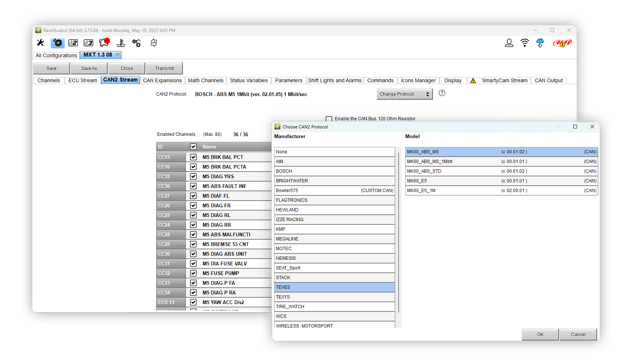Open the wrench and screwdriver settings icon
The width and height of the screenshot is (634, 364).
pyautogui.click(x=41, y=43)
